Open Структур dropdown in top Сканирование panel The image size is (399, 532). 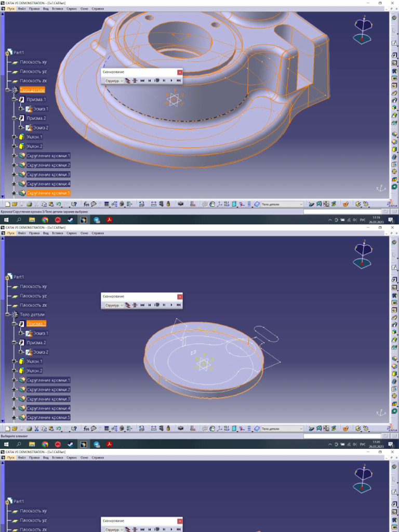click(x=114, y=81)
